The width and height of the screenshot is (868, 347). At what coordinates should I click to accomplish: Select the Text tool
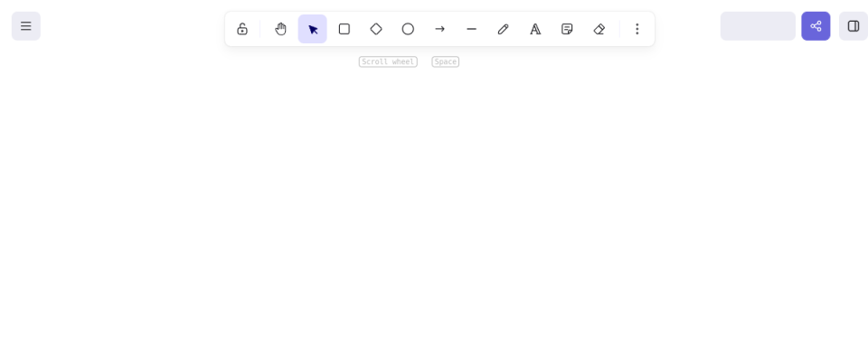coord(535,29)
